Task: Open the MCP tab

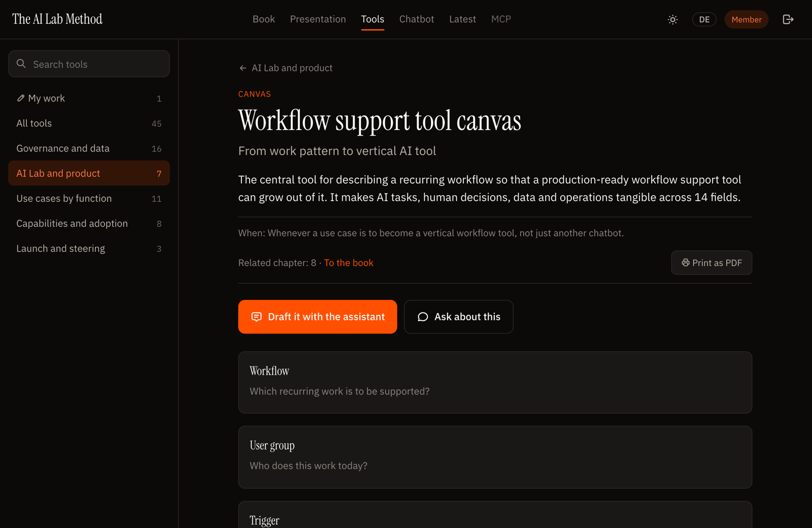Action: click(501, 19)
